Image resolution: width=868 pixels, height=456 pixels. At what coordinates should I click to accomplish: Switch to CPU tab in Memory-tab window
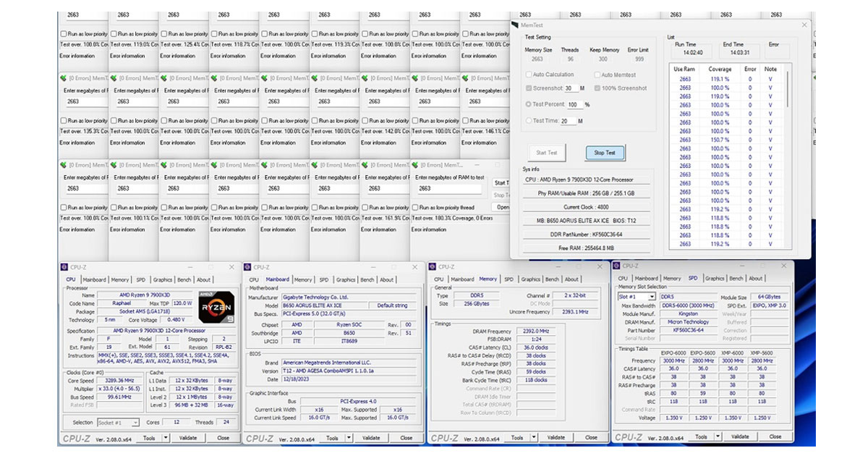pos(438,279)
